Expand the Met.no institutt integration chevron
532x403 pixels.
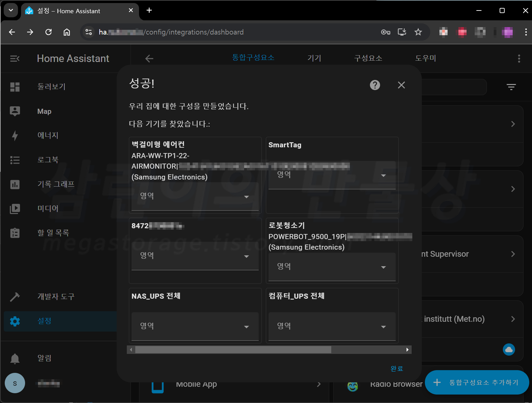513,319
